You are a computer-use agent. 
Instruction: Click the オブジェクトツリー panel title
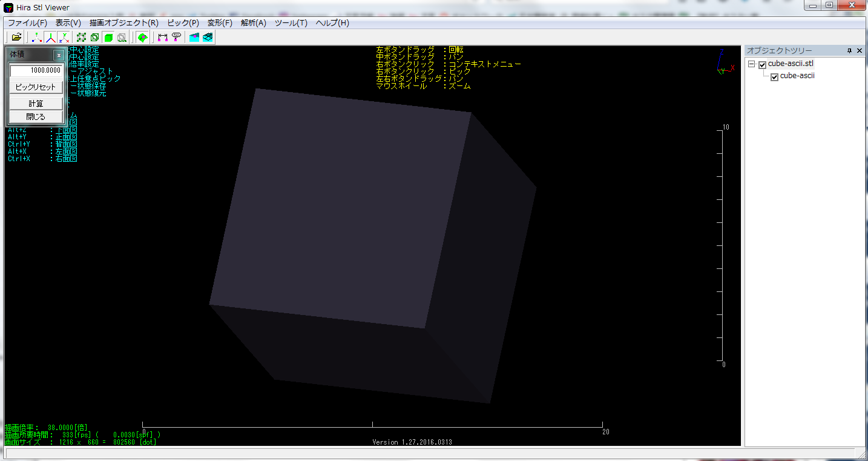(779, 50)
